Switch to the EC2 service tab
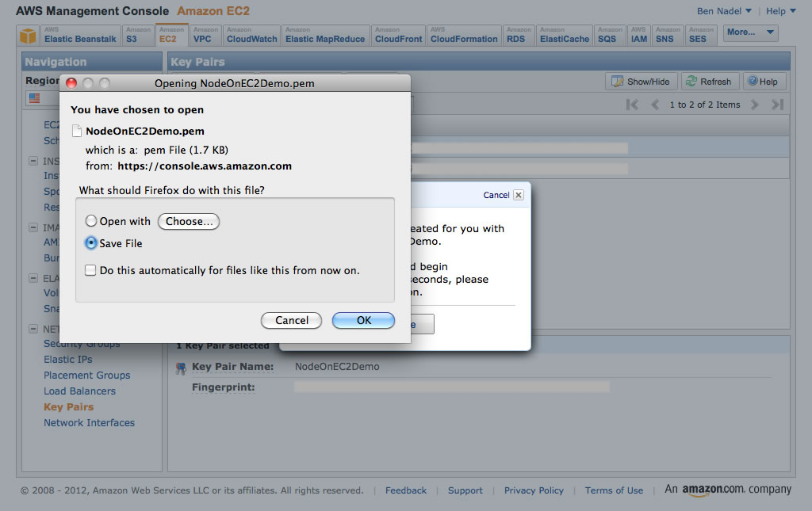This screenshot has height=511, width=812. (x=171, y=36)
